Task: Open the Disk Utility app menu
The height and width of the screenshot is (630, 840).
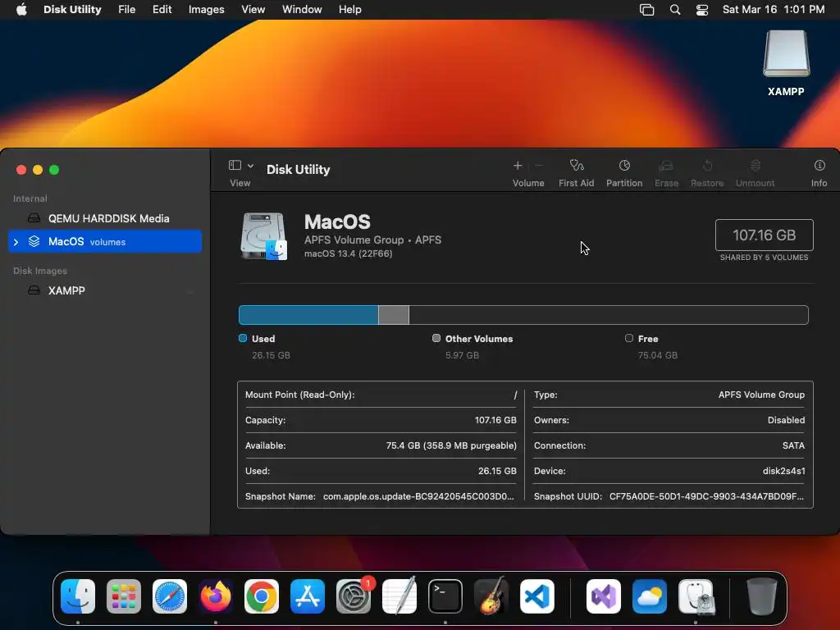Action: coord(72,10)
